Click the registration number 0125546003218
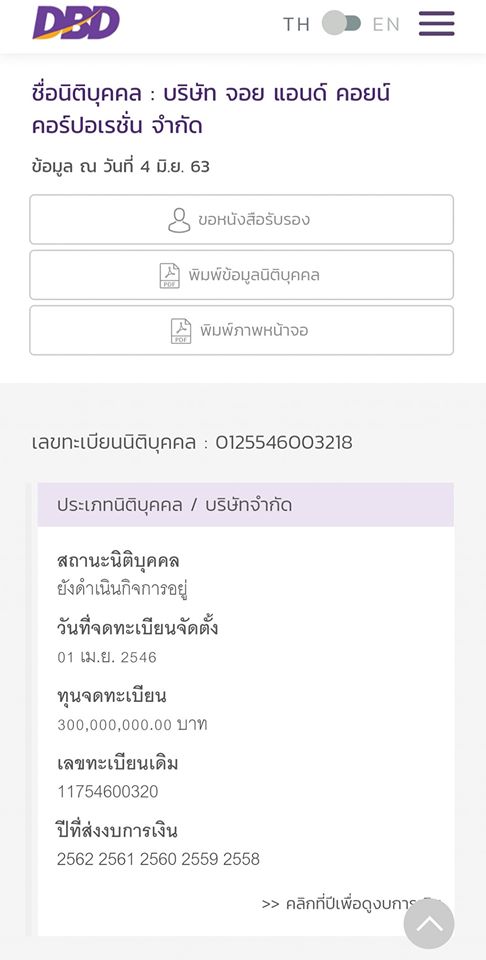This screenshot has width=486, height=960. [284, 443]
